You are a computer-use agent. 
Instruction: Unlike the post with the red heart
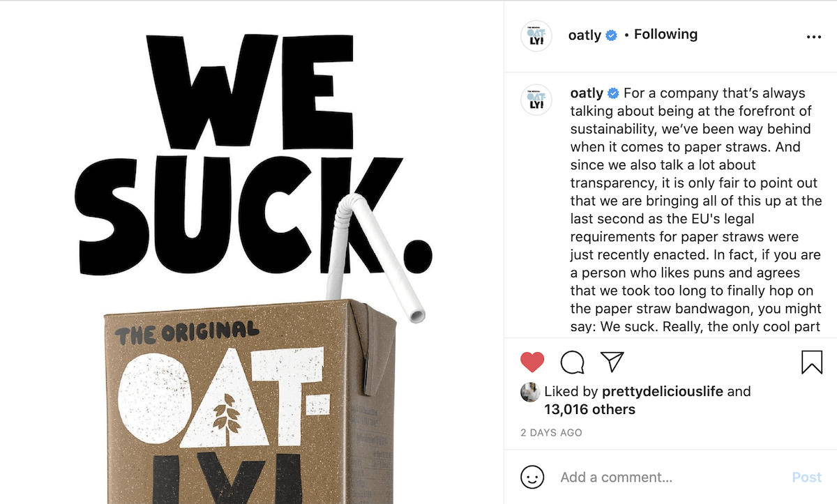coord(532,362)
